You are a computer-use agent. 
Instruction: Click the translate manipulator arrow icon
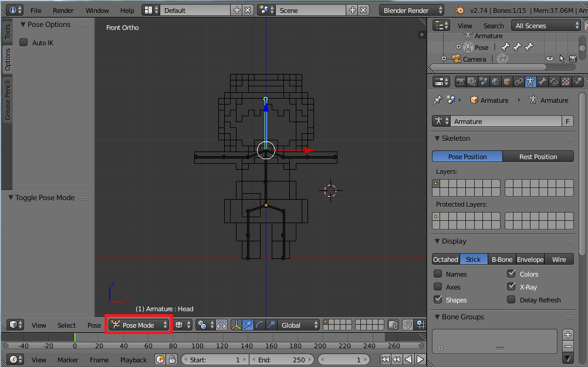tap(248, 325)
